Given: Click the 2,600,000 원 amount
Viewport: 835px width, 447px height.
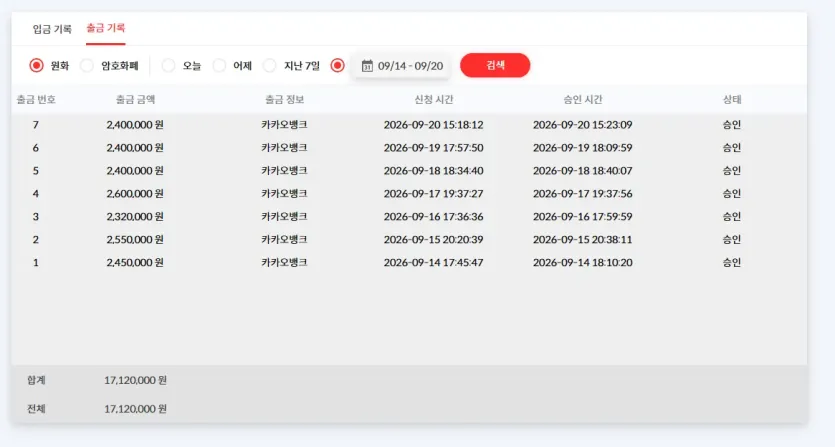Looking at the screenshot, I should coord(135,193).
